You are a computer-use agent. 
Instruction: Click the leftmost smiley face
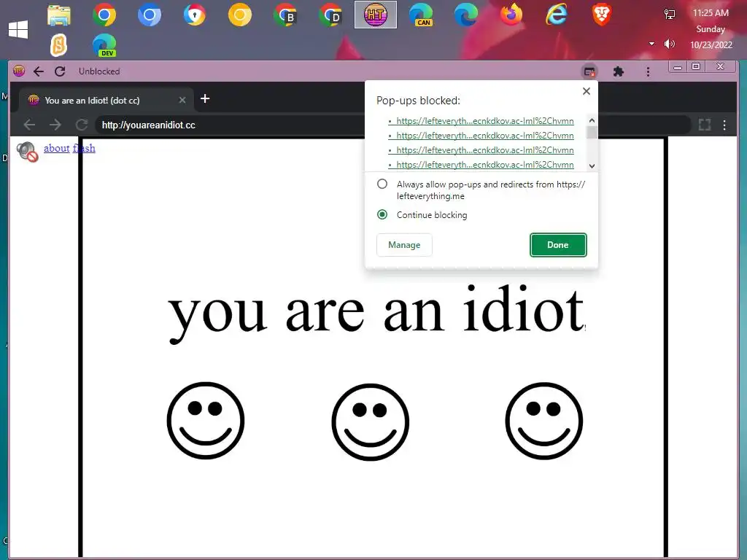click(x=206, y=420)
